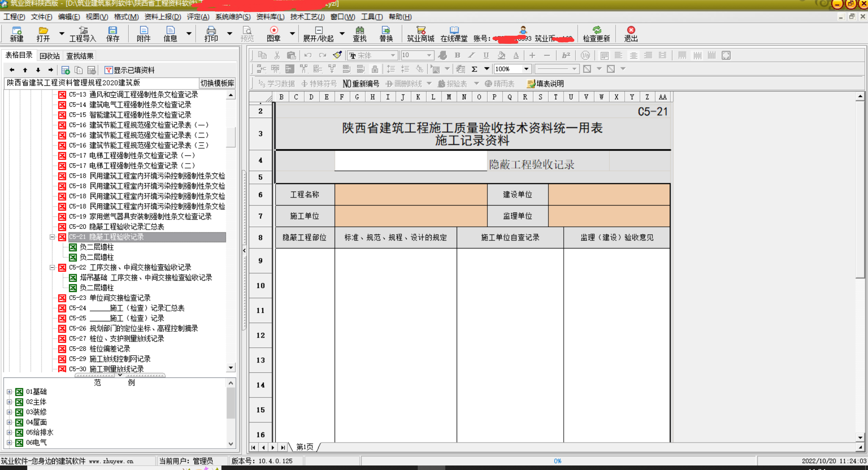Image resolution: width=868 pixels, height=470 pixels.
Task: Toggle 显示已填资料 filter
Action: 129,70
